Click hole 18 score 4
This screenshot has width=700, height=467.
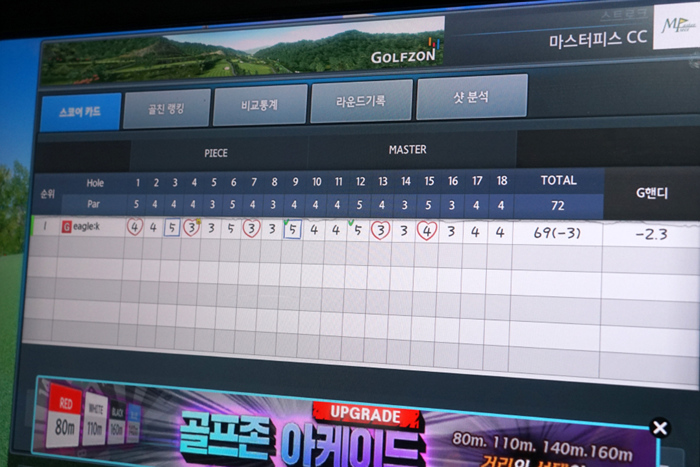click(500, 232)
